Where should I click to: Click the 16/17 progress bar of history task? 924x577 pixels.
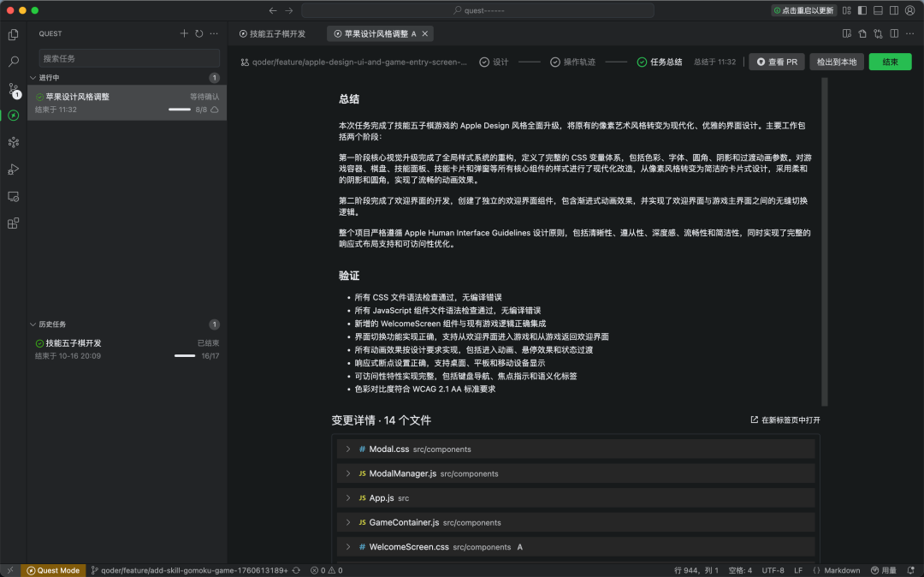click(185, 356)
